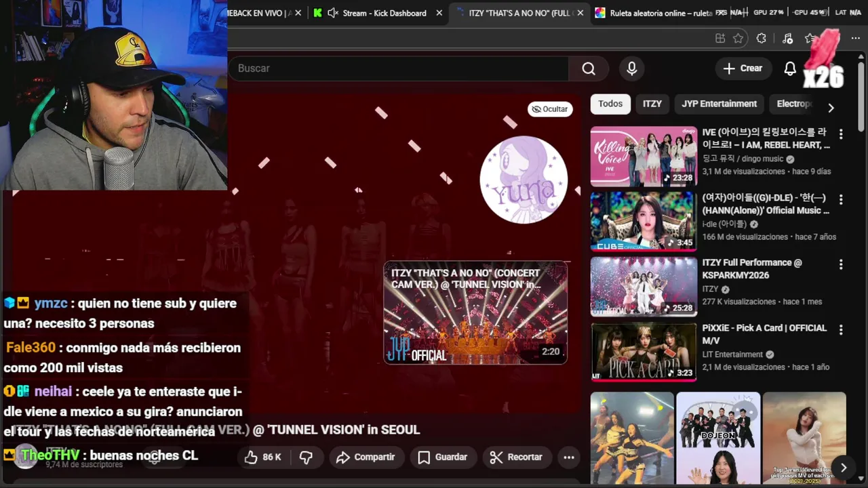Viewport: 868px width, 488px height.
Task: Open the DOJEON Shorts thumbnail
Action: [x=718, y=438]
